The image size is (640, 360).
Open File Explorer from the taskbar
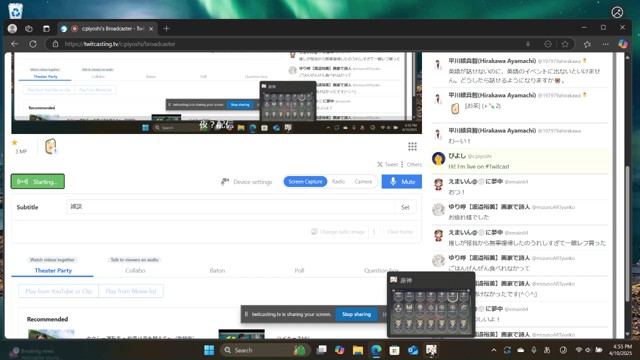tap(358, 350)
